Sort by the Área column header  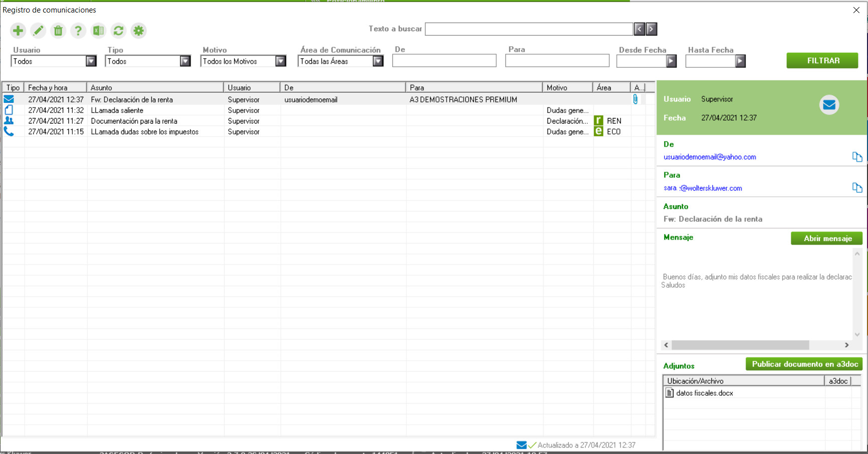(611, 87)
